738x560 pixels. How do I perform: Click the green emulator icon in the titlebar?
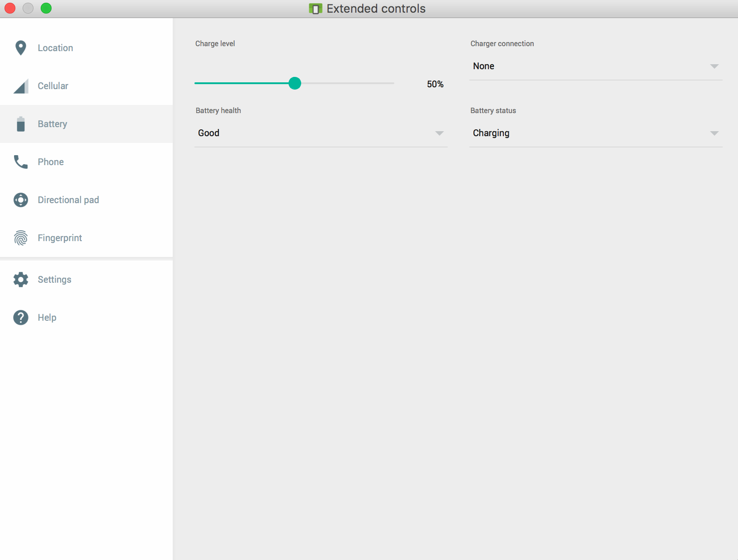coord(315,8)
